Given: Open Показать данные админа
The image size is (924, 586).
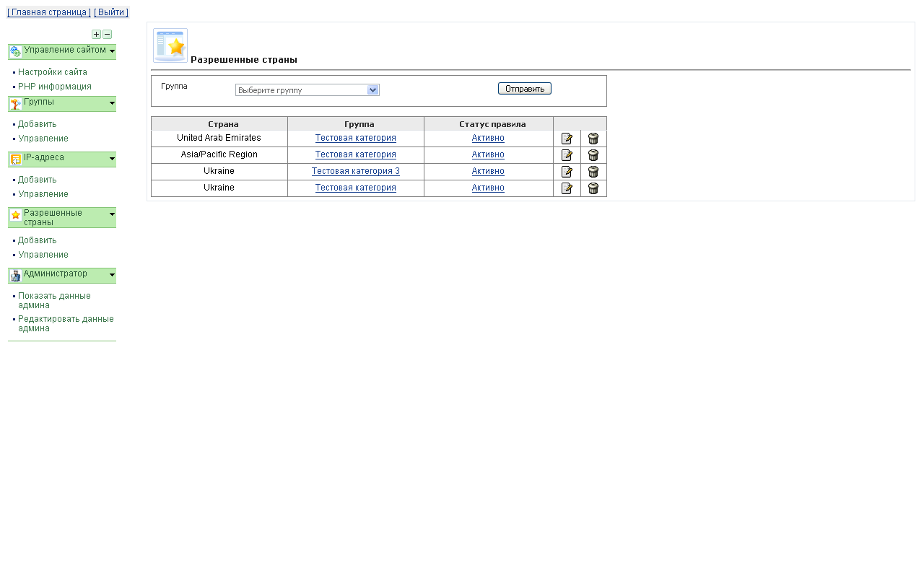Looking at the screenshot, I should coord(55,300).
